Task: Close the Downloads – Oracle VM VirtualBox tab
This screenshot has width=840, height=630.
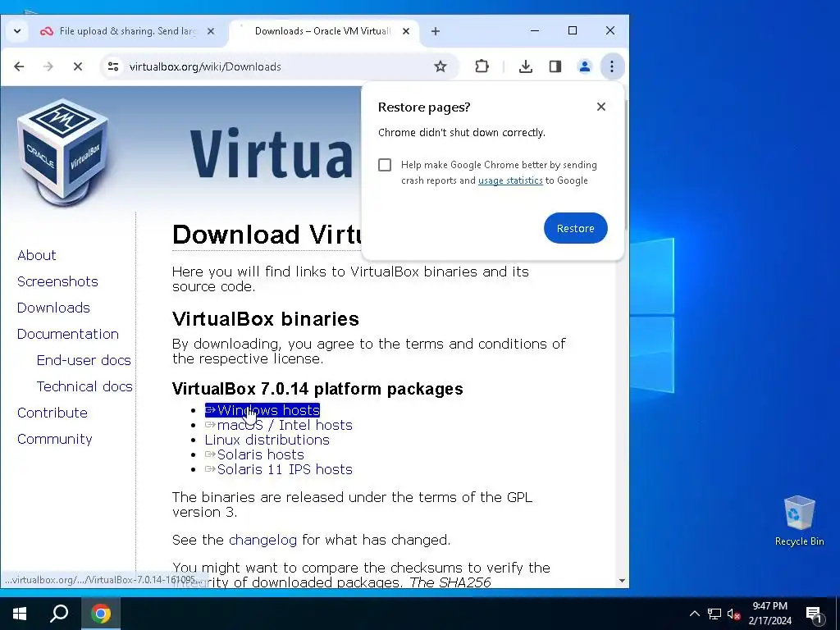Action: tap(406, 31)
